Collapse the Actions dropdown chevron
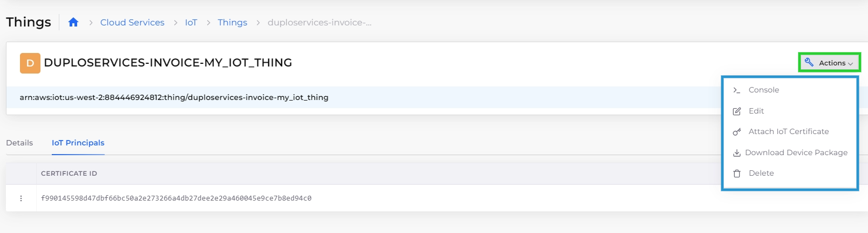This screenshot has height=233, width=868. click(x=850, y=64)
